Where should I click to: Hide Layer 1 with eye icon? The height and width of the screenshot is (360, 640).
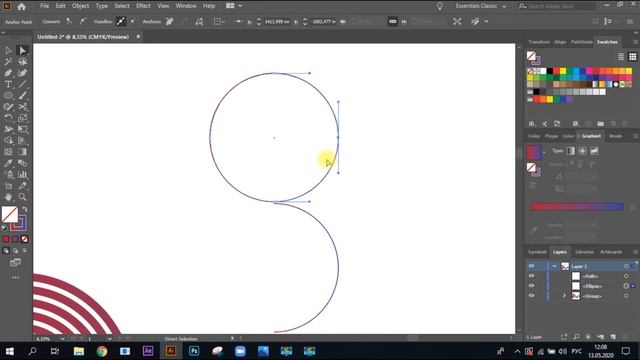click(x=531, y=266)
